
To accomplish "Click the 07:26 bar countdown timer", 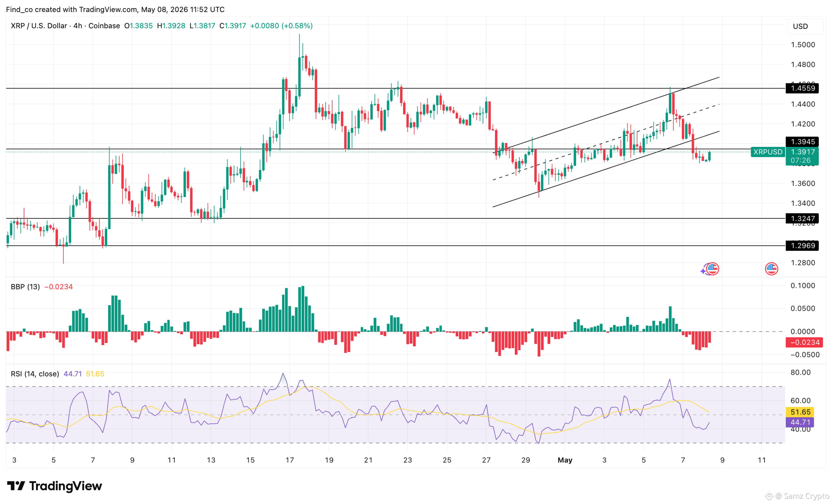I will pyautogui.click(x=800, y=161).
